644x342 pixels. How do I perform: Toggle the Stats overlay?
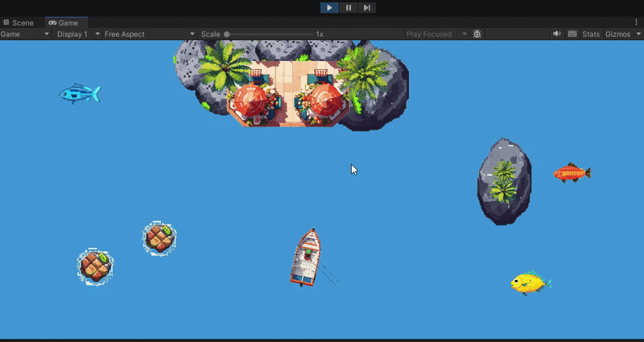tap(591, 34)
